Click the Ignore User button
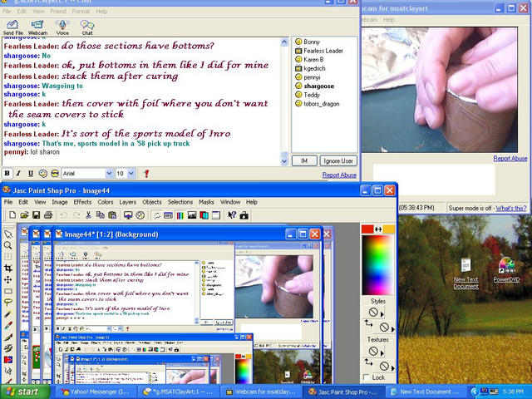This screenshot has width=532, height=399. click(338, 160)
